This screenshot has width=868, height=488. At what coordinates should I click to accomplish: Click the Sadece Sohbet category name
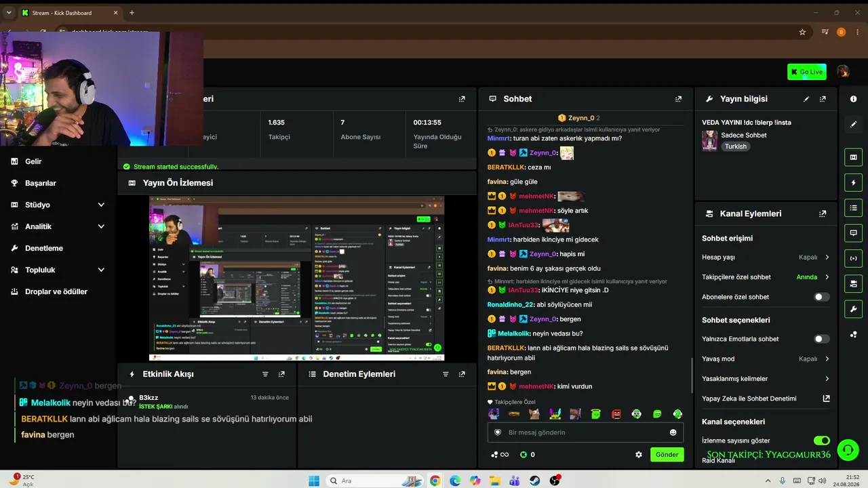(744, 135)
